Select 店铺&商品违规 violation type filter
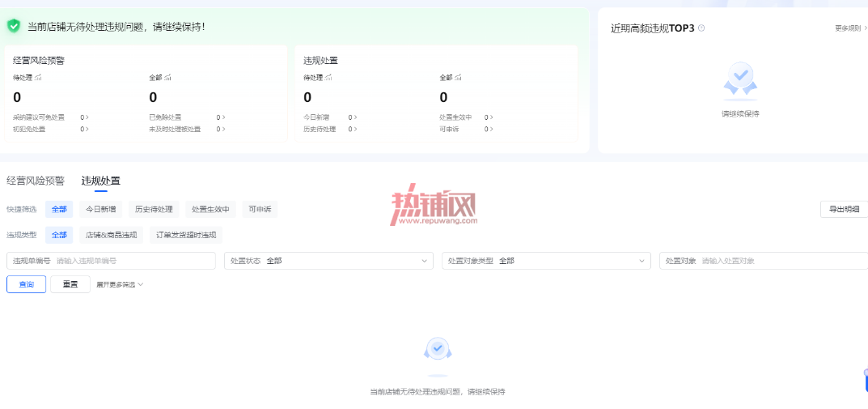 (x=112, y=235)
